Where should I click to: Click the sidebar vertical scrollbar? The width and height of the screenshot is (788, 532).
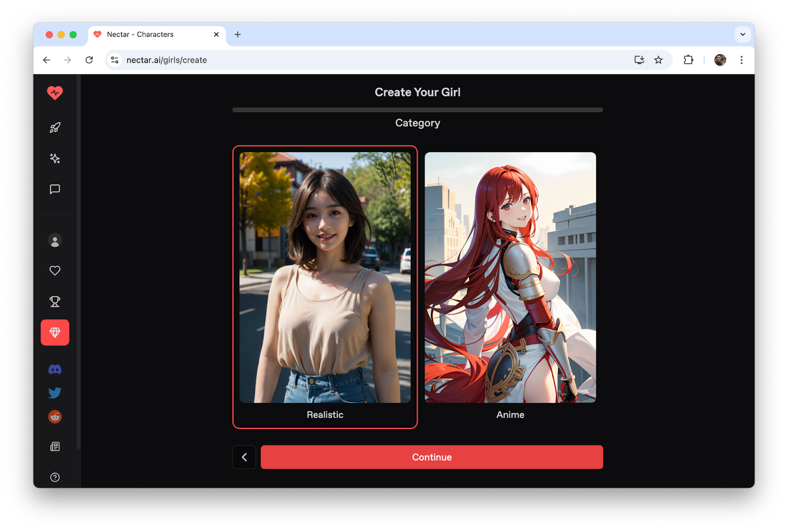(78, 262)
